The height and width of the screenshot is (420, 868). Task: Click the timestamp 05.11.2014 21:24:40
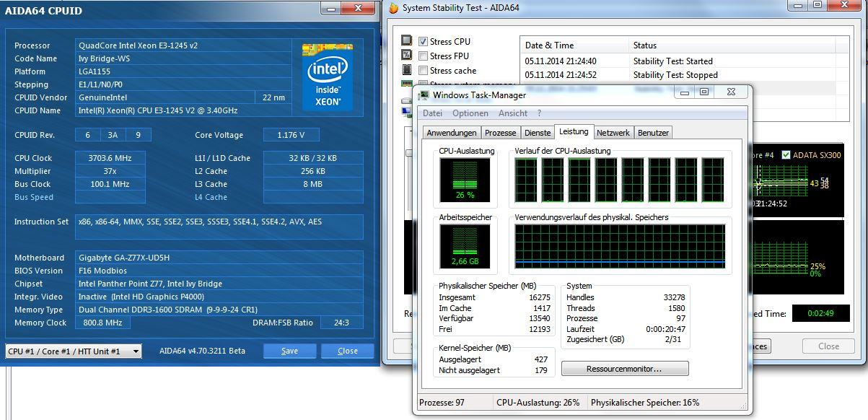pos(561,61)
